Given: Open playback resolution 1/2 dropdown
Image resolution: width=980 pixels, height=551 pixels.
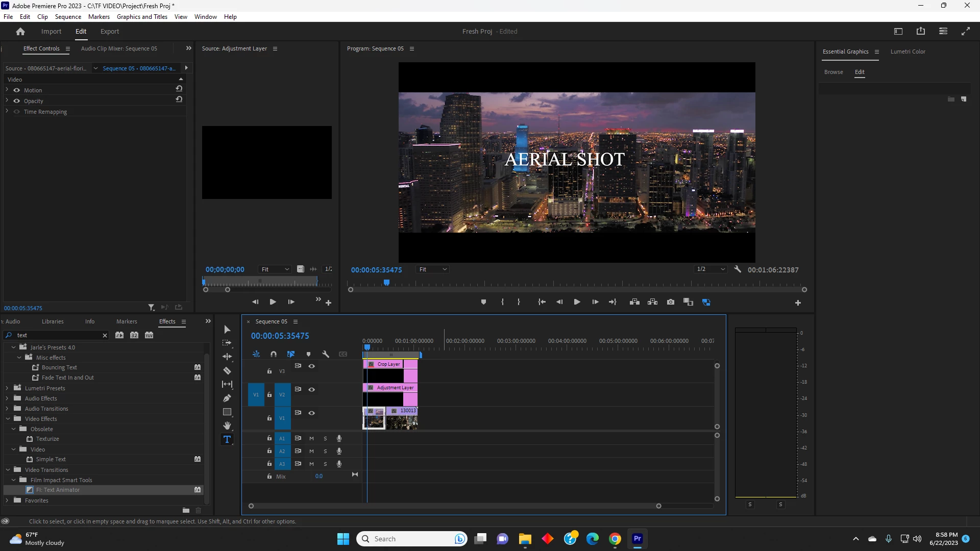Looking at the screenshot, I should (x=710, y=269).
